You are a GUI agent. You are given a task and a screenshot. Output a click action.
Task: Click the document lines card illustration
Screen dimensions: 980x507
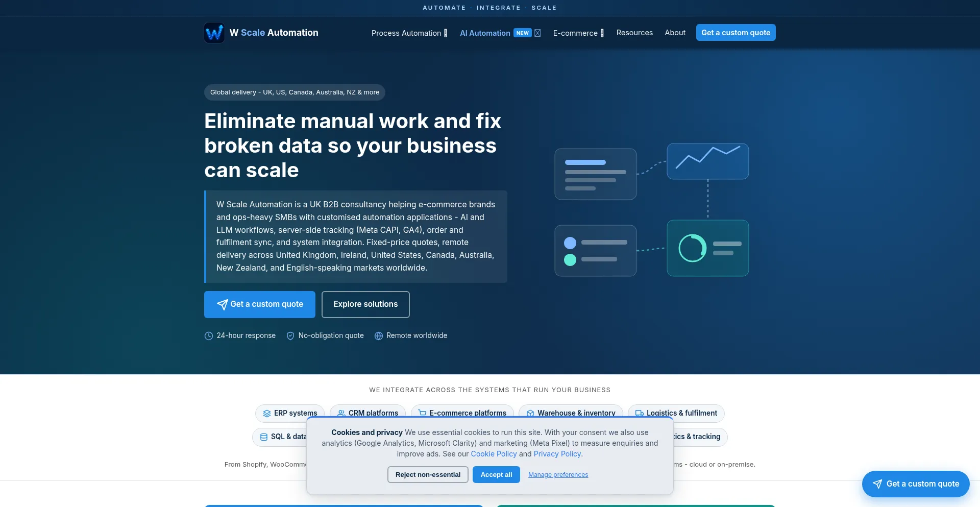tap(596, 174)
